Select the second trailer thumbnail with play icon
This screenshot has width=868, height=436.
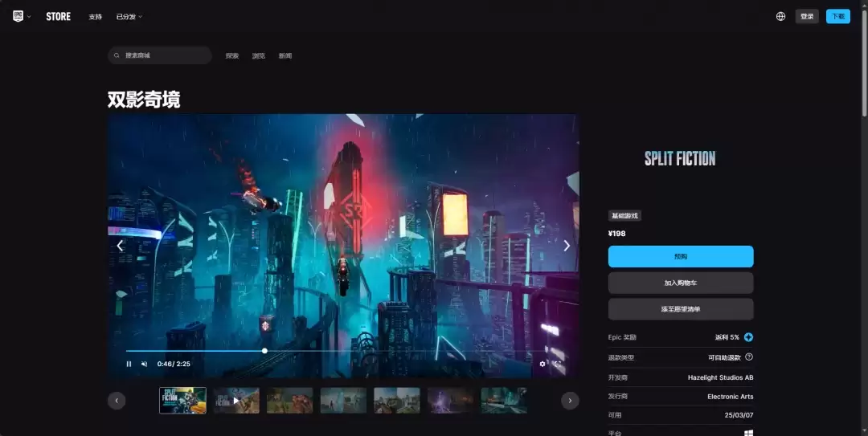pyautogui.click(x=236, y=401)
